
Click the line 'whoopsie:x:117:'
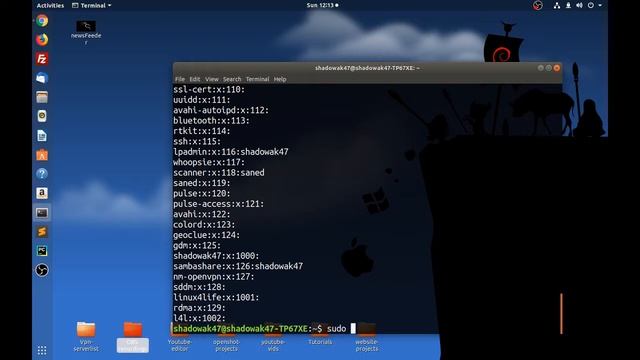click(209, 162)
